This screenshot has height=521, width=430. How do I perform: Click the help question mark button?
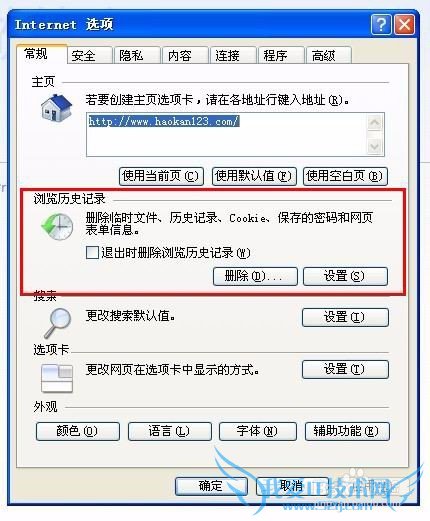381,25
